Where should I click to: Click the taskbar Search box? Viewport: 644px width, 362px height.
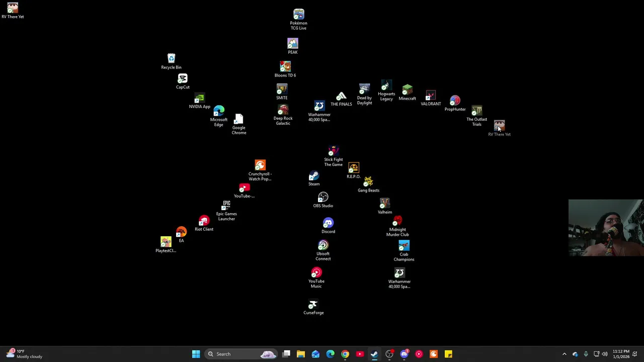coord(242,354)
